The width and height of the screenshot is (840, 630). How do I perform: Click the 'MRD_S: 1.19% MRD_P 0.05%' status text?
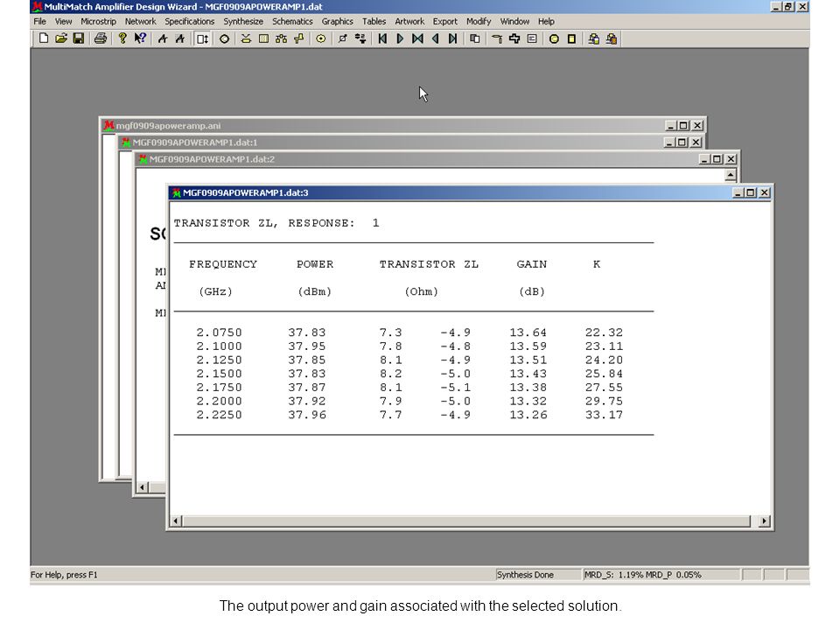coord(643,575)
